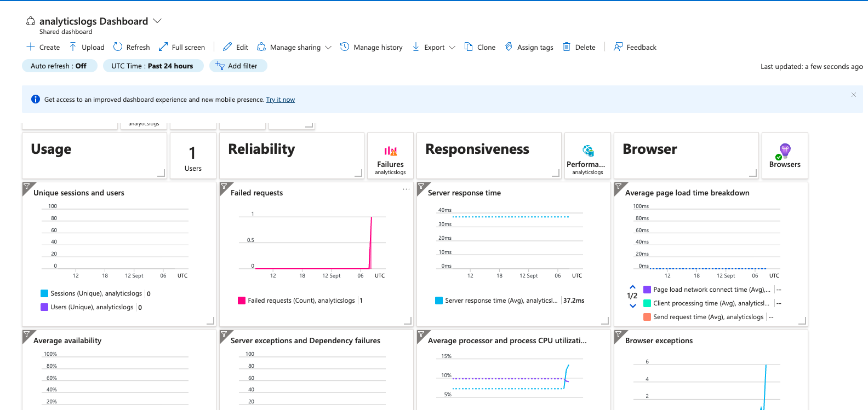This screenshot has width=868, height=410.
Task: Toggle the Auto refresh Off pill
Action: pyautogui.click(x=59, y=66)
